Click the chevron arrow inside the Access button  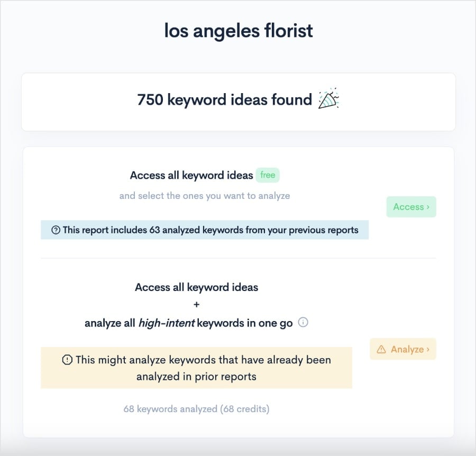click(426, 206)
